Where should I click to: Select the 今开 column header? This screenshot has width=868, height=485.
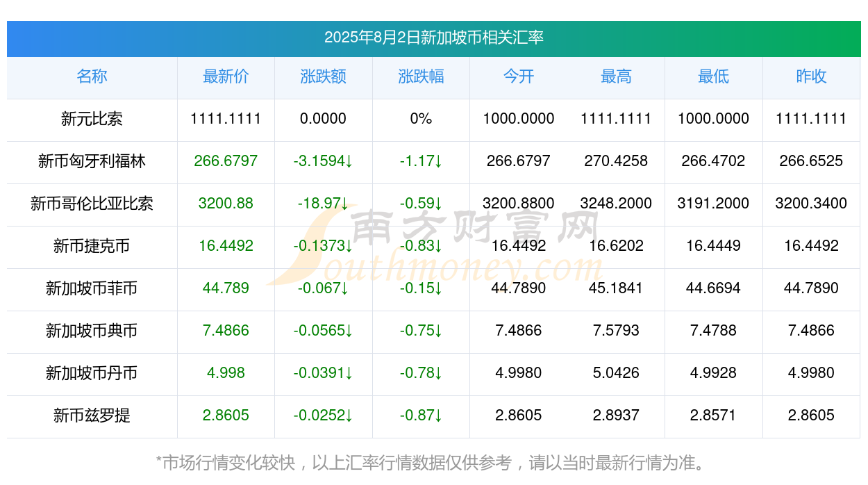tap(519, 76)
